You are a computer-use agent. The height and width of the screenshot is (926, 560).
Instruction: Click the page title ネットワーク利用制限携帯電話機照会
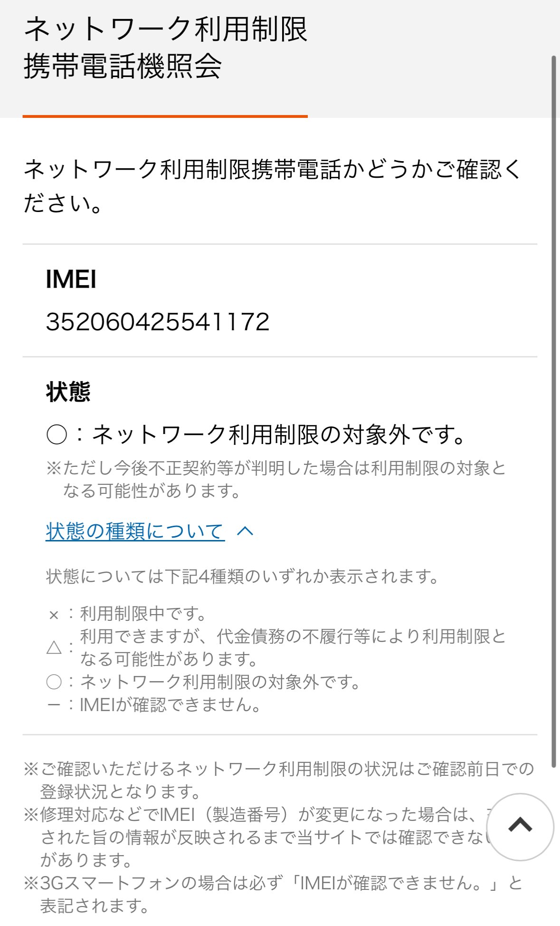165,48
